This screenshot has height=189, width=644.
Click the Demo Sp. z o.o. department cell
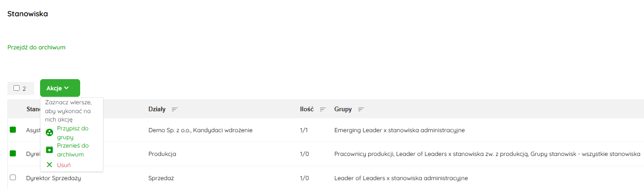click(x=200, y=130)
